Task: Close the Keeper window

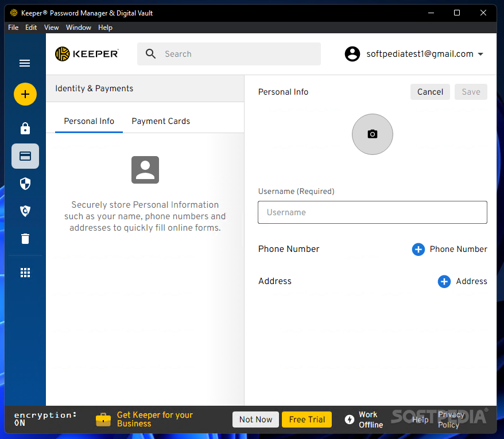Action: (x=483, y=13)
